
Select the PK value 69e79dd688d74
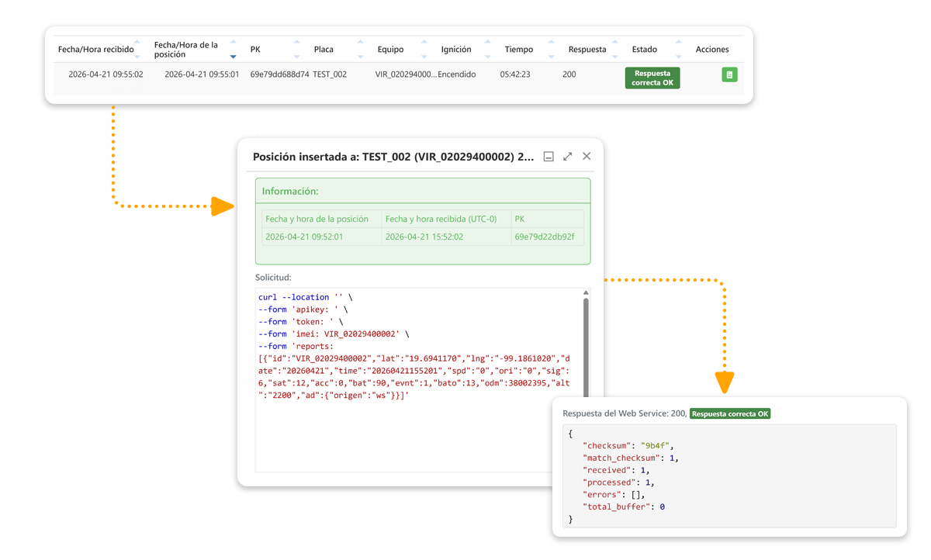[279, 74]
